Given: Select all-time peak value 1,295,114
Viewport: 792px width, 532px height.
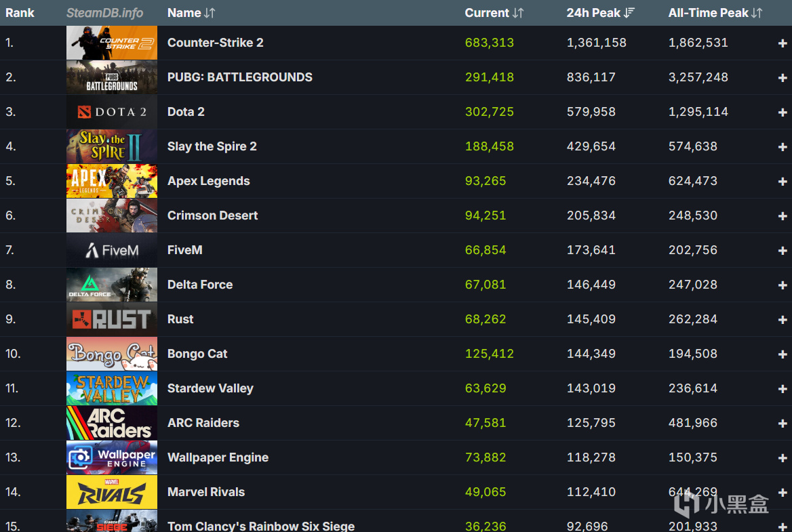Looking at the screenshot, I should point(698,112).
